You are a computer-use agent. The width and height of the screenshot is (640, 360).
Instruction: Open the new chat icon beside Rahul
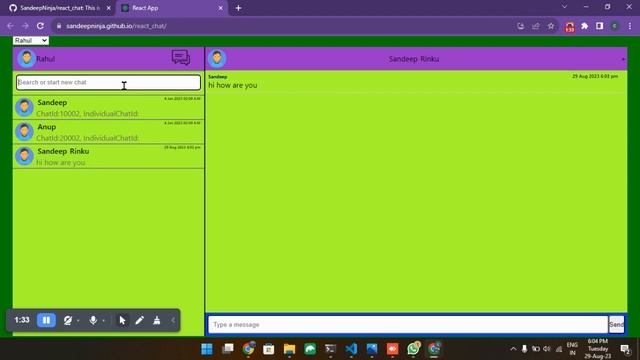[181, 58]
